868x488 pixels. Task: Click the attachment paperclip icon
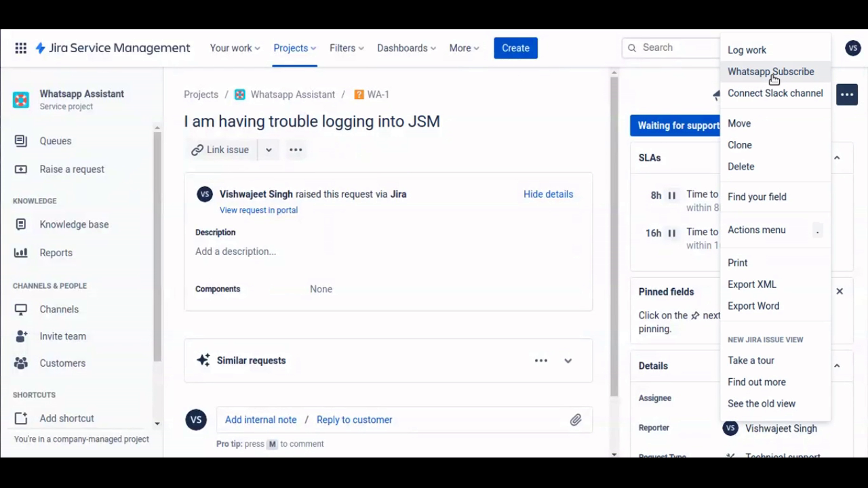[576, 420]
